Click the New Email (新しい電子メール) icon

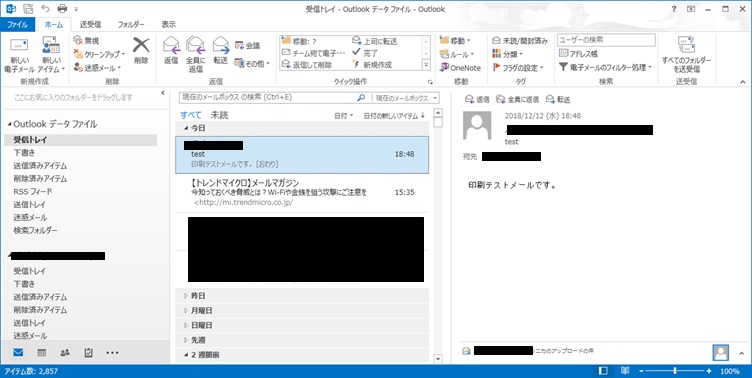(19, 46)
